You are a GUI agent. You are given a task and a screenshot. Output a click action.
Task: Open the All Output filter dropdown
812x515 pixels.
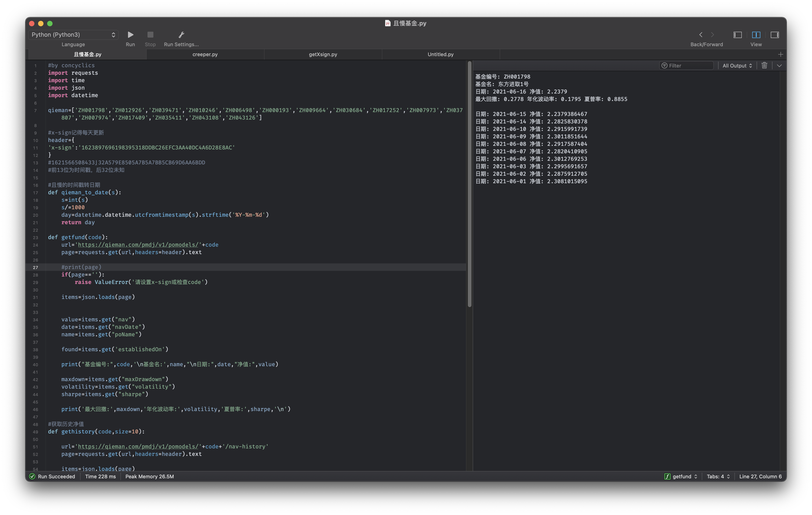point(737,66)
